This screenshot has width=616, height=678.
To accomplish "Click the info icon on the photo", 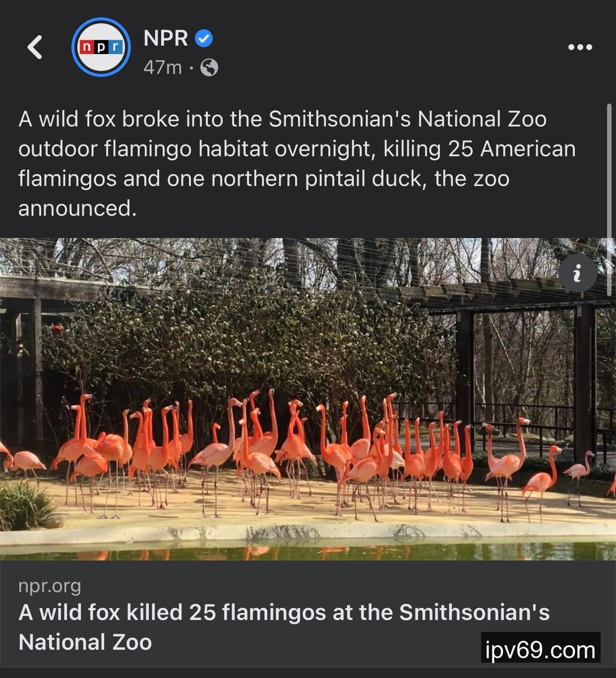I will (x=577, y=273).
